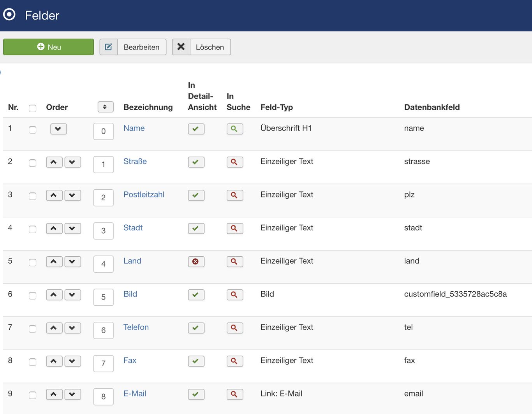The width and height of the screenshot is (532, 414).
Task: Move the E-Mail field up
Action: pyautogui.click(x=54, y=394)
